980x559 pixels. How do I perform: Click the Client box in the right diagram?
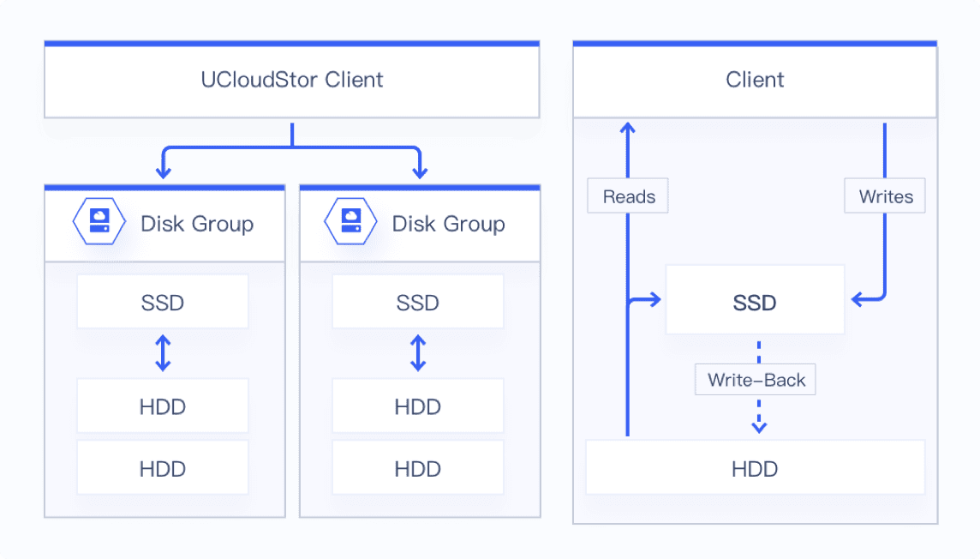point(755,80)
